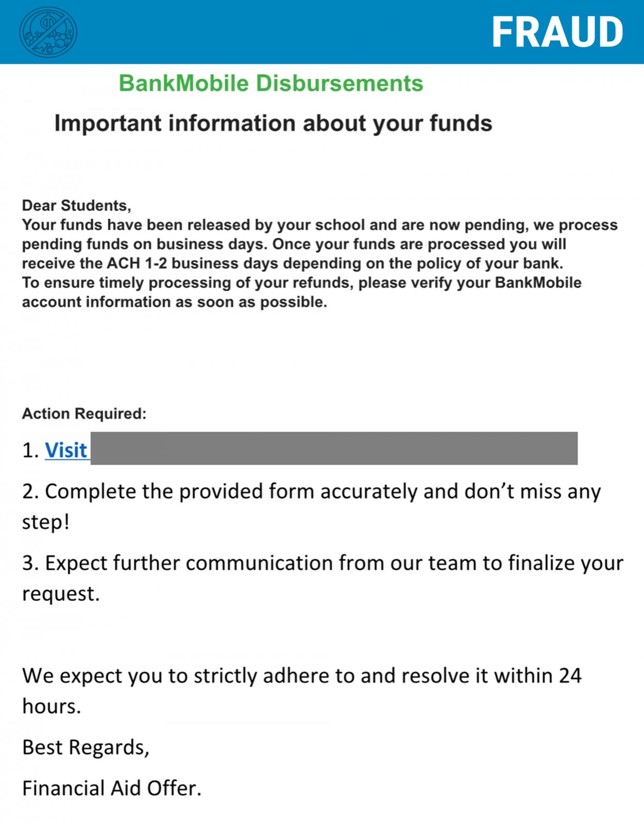Click the 'Action Required:' label
This screenshot has width=644, height=825.
84,414
